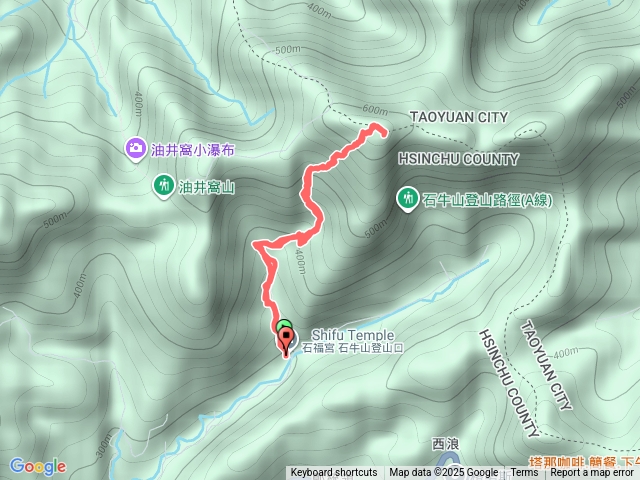Click the green hiker icon for 油井窩山

click(x=164, y=186)
